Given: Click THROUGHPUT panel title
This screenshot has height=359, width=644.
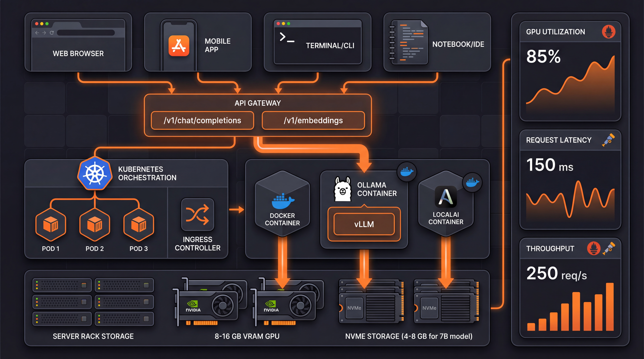Looking at the screenshot, I should (550, 249).
